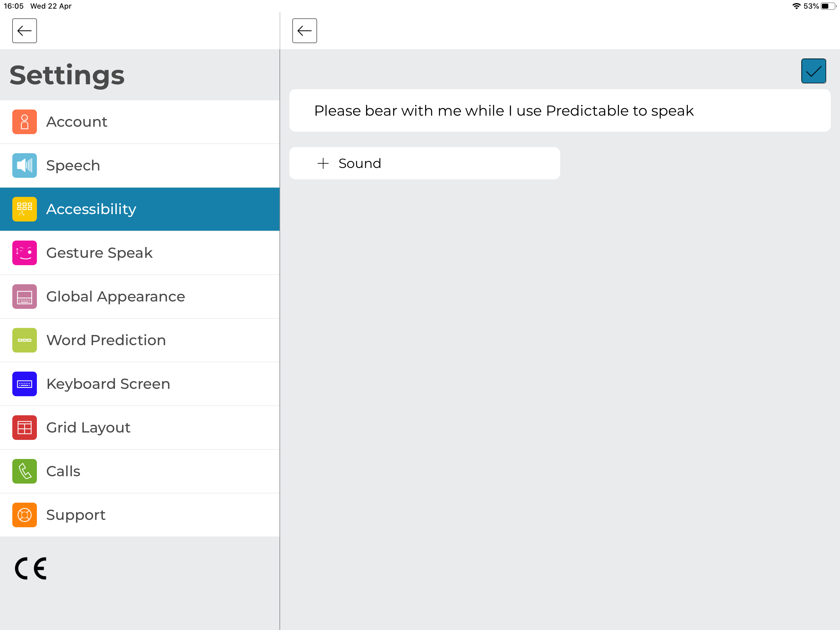Open Support settings
The width and height of the screenshot is (840, 630).
(x=140, y=515)
